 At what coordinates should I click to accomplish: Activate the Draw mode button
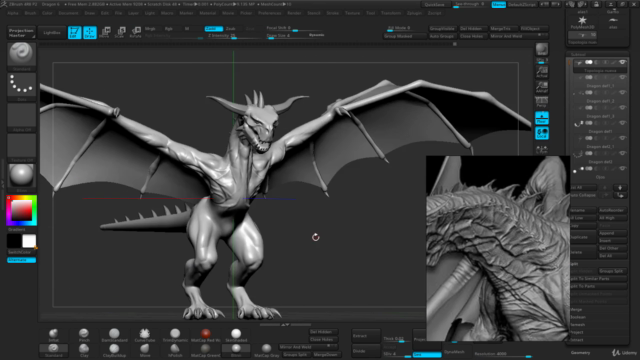[89, 32]
